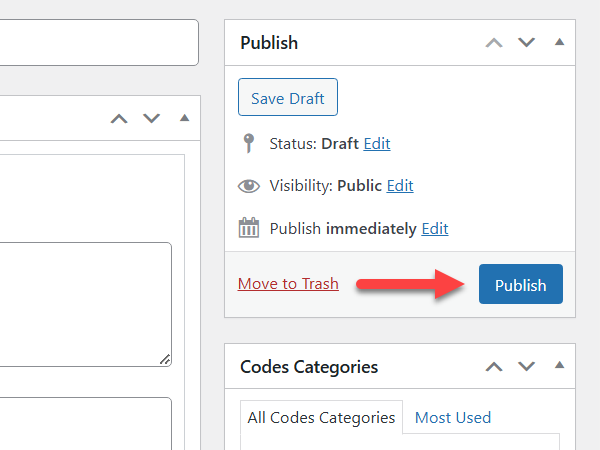This screenshot has height=450, width=600.
Task: Click the Codes Categories heading
Action: click(309, 367)
